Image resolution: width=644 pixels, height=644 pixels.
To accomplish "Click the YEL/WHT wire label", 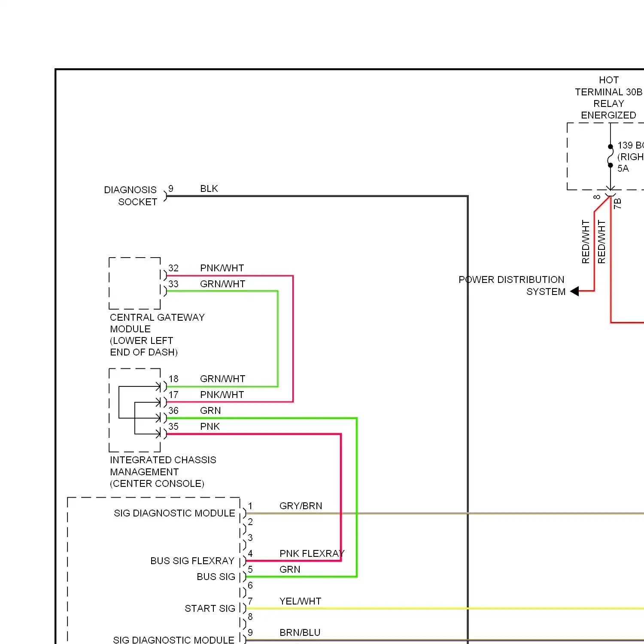I will click(x=300, y=601).
